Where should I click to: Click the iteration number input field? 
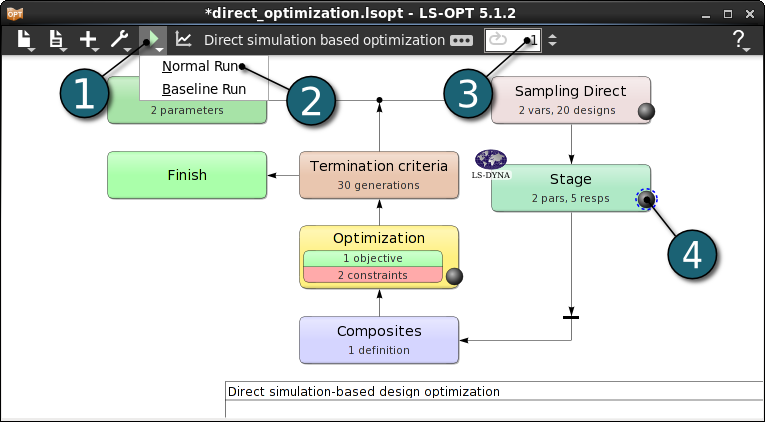tap(512, 40)
